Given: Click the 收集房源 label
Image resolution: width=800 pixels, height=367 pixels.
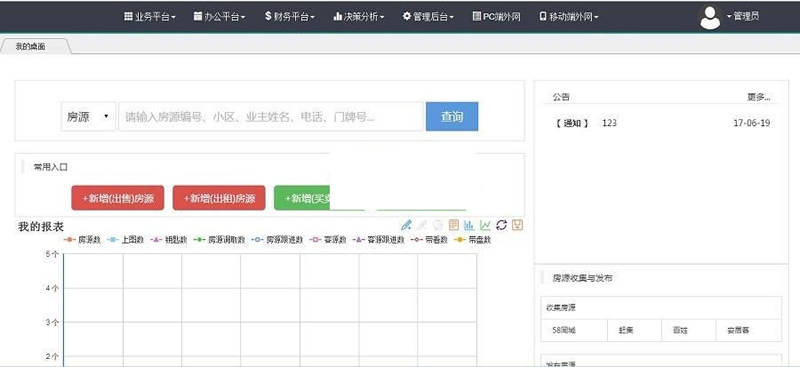Looking at the screenshot, I should coord(561,308).
